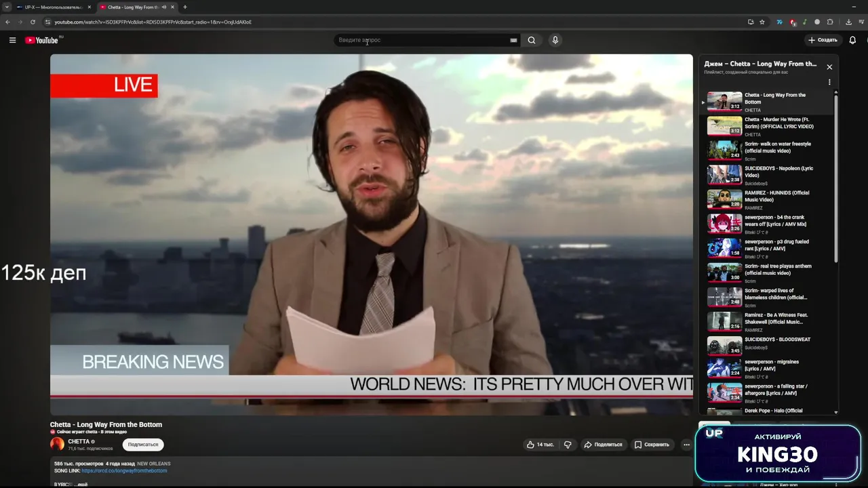868x488 pixels.
Task: Click the video player to pause playback
Action: point(372,235)
